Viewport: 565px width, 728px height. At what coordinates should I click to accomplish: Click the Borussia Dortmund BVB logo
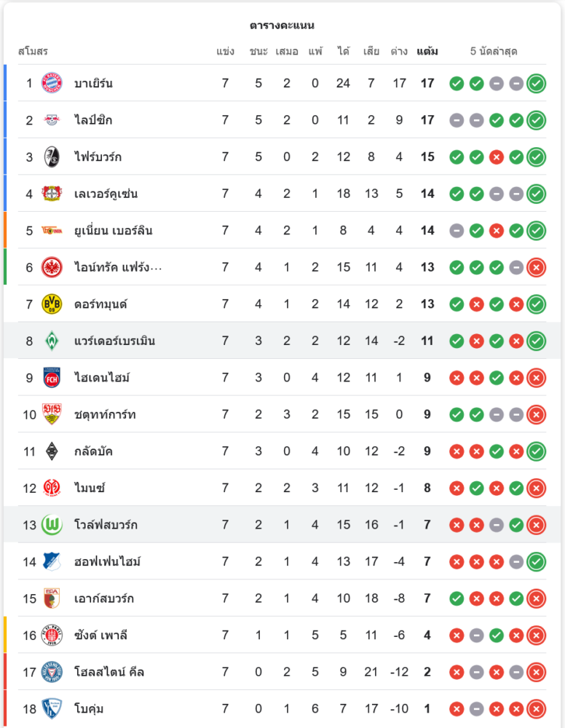point(52,304)
